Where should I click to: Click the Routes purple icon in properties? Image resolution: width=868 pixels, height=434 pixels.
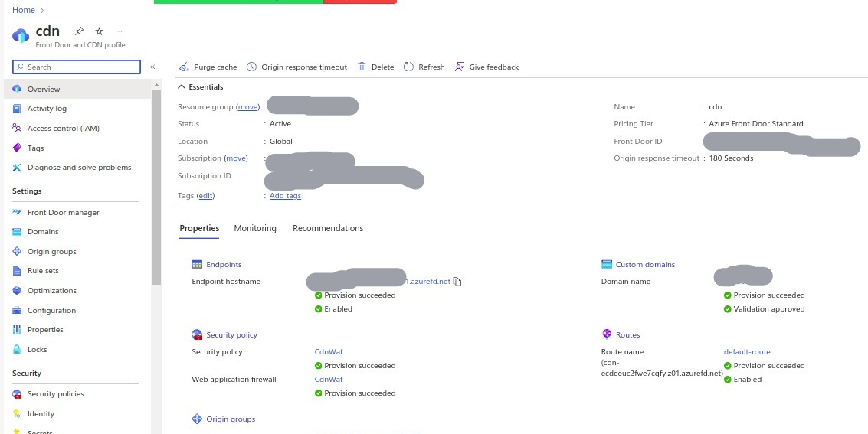tap(607, 334)
